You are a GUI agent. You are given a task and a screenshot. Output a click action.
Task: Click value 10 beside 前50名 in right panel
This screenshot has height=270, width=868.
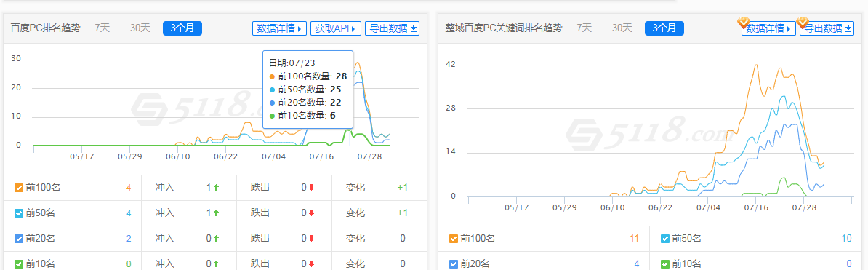[846, 239]
